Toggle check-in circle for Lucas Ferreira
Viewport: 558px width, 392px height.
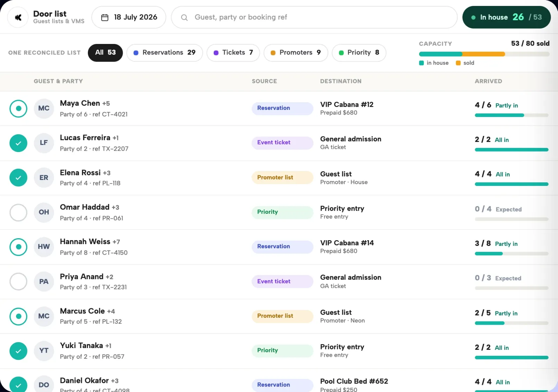(x=18, y=143)
